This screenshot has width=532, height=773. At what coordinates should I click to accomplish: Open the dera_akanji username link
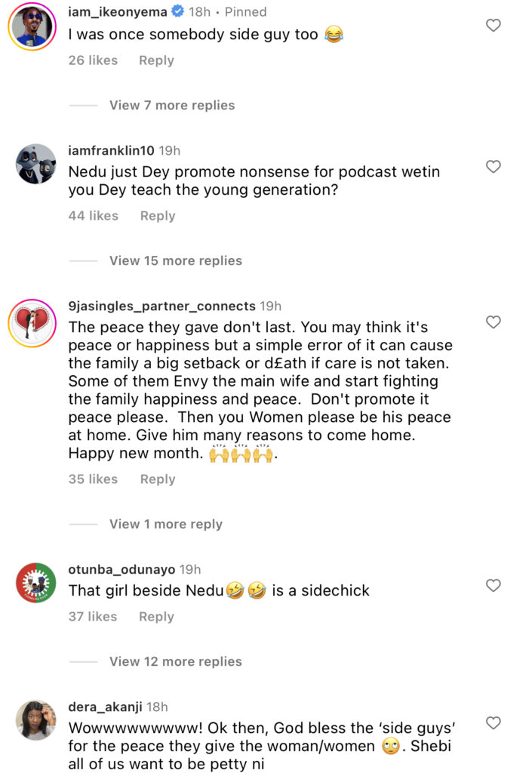(107, 707)
